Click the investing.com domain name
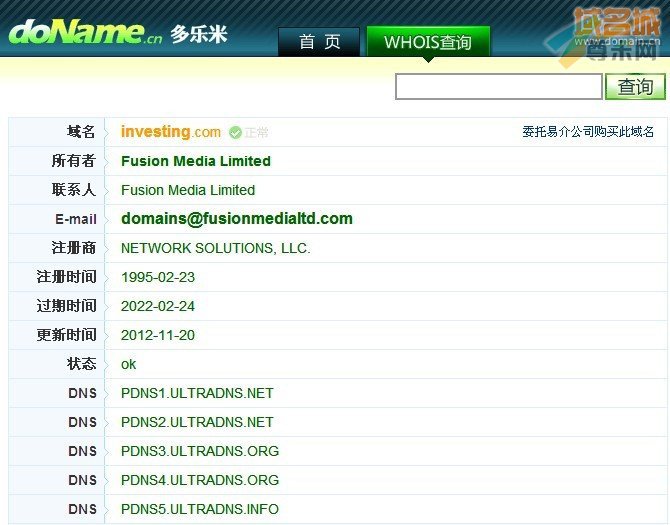 [171, 132]
